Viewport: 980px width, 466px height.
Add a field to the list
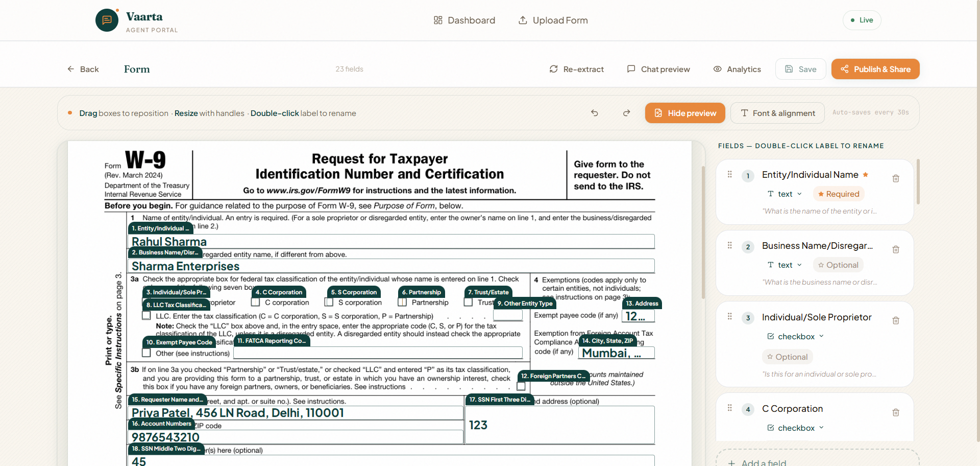point(817,459)
